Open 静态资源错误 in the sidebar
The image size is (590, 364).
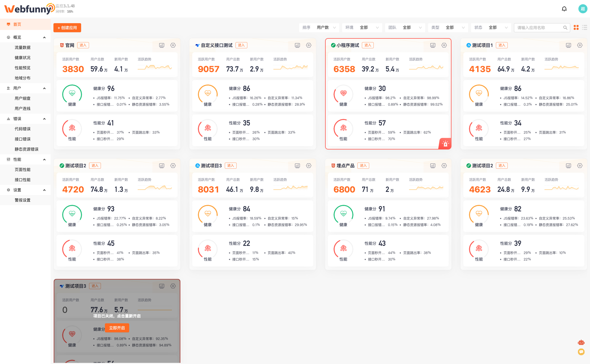(x=25, y=149)
